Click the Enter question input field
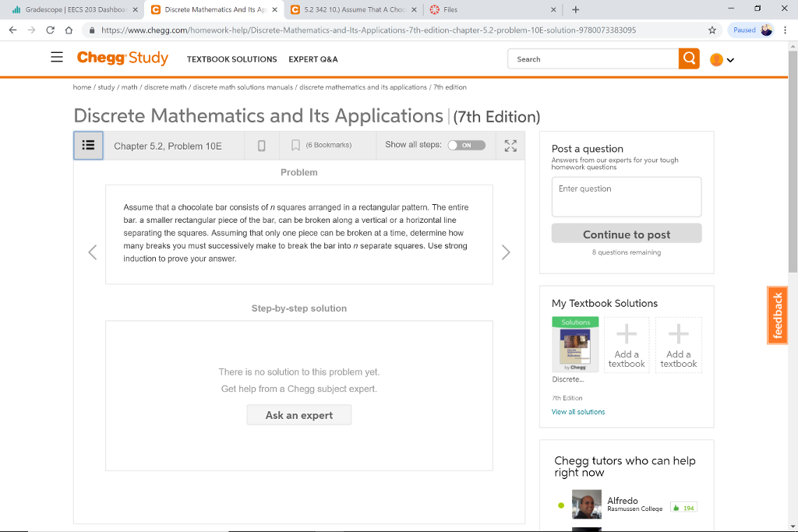Image resolution: width=798 pixels, height=532 pixels. pos(626,196)
